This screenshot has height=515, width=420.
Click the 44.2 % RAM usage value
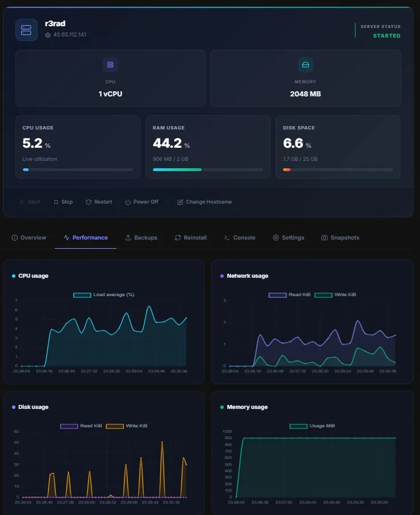[x=171, y=143]
